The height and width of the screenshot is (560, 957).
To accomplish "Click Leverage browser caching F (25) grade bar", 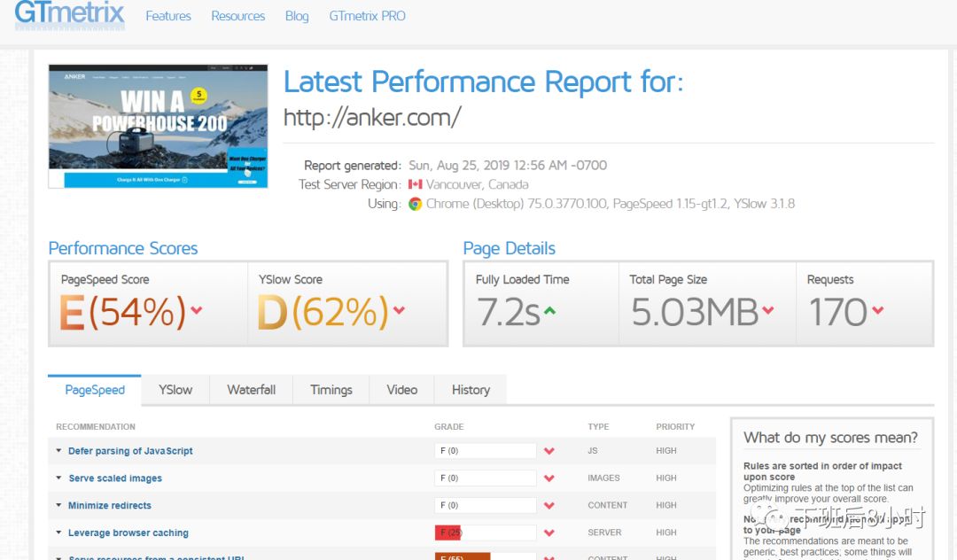I will (x=486, y=533).
